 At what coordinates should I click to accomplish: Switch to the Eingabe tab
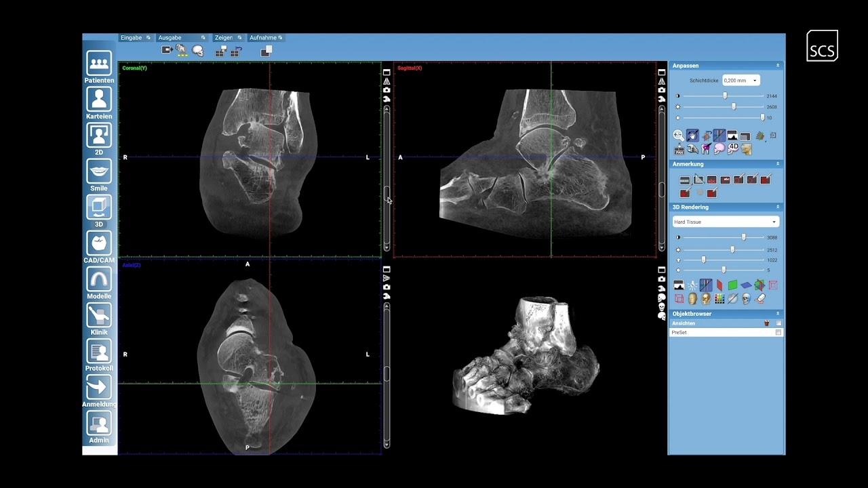[131, 37]
